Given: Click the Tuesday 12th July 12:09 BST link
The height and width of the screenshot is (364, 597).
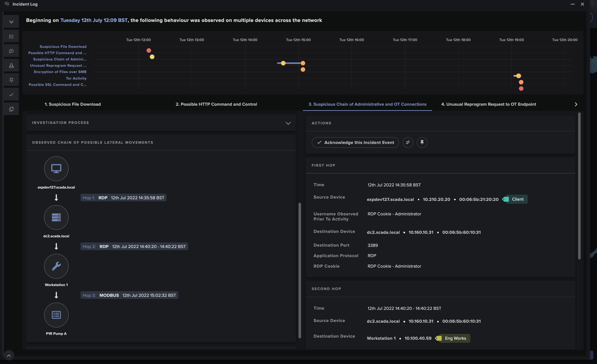Looking at the screenshot, I should (94, 20).
